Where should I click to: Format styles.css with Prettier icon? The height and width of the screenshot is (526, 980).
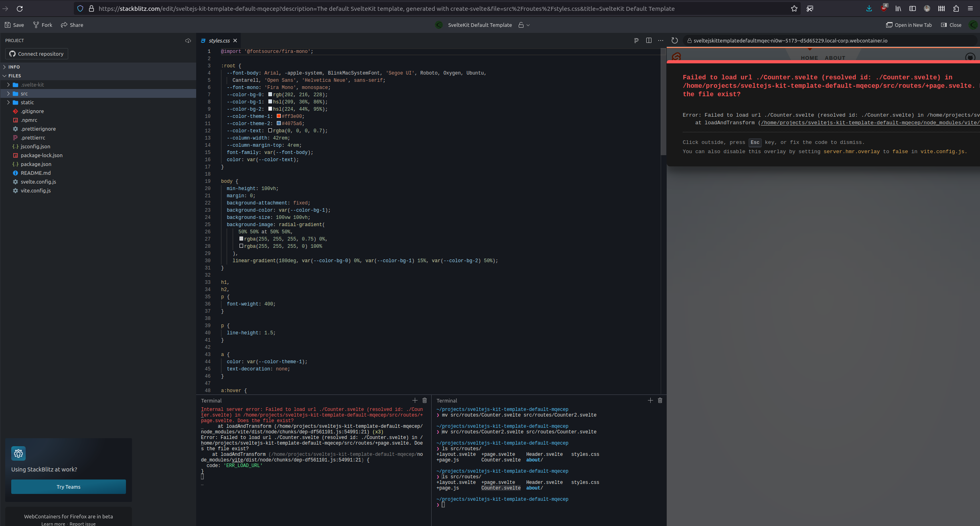tap(636, 40)
